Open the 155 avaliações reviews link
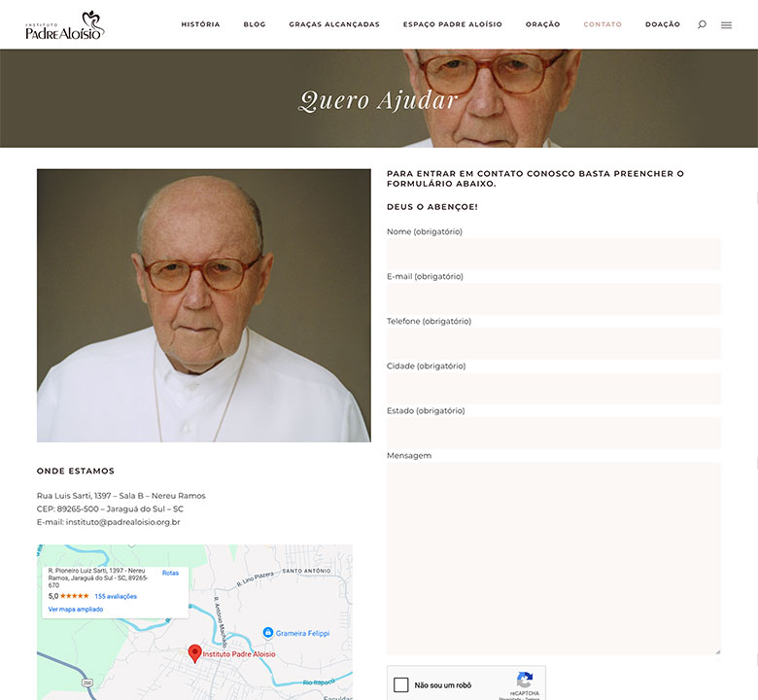Screen dimensions: 758x700 [116, 596]
